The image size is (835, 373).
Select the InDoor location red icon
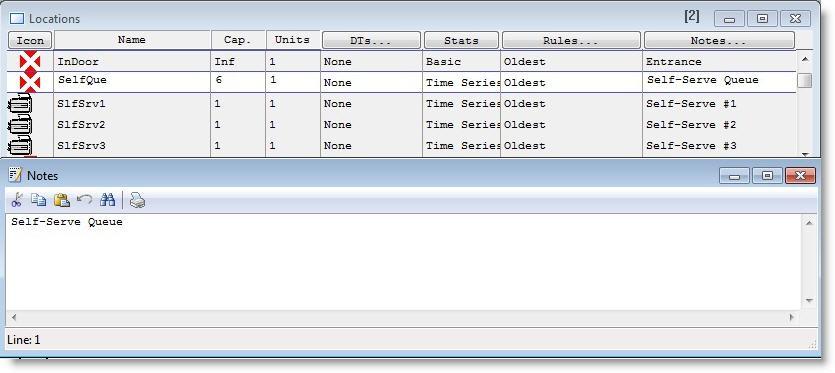click(x=30, y=61)
